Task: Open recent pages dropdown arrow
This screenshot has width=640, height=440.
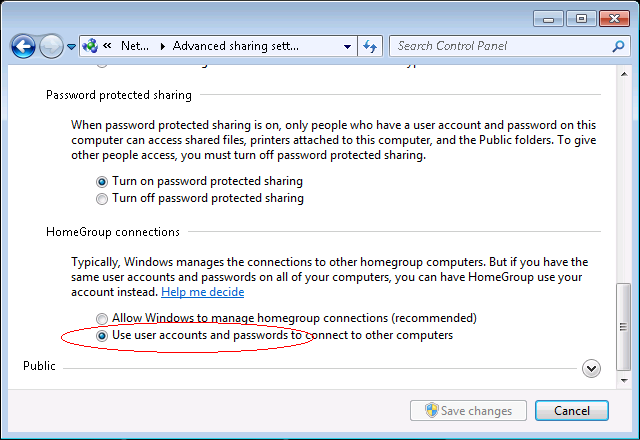Action: (x=72, y=47)
